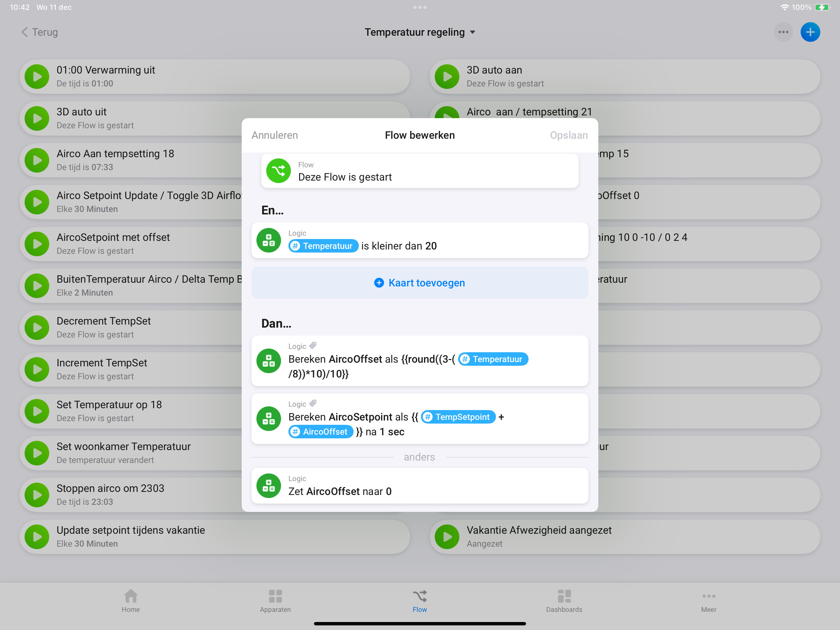This screenshot has width=840, height=630.
Task: Select the blue TempSetpoint tag token
Action: [458, 417]
